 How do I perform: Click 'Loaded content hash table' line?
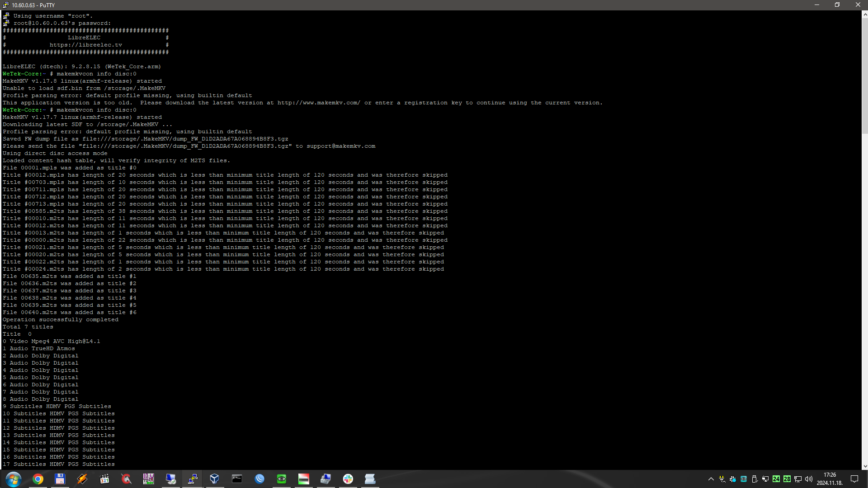[x=116, y=161]
